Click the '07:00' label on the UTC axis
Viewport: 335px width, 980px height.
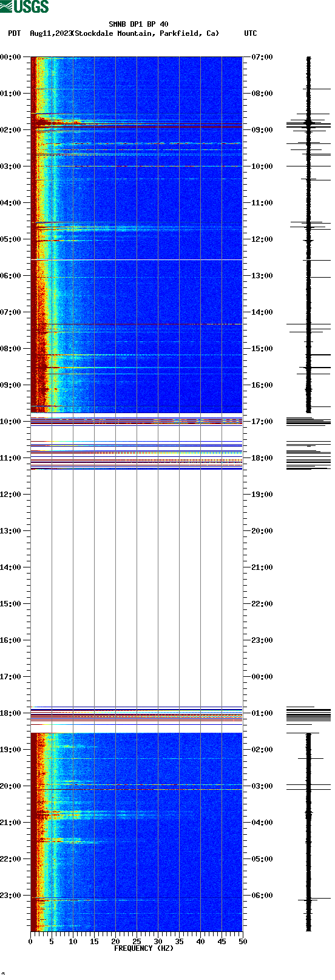coord(262,57)
